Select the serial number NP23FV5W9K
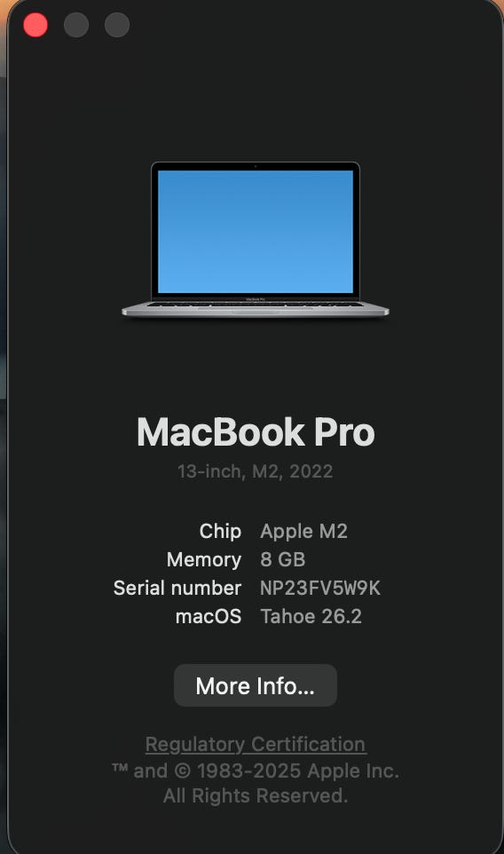 (320, 588)
